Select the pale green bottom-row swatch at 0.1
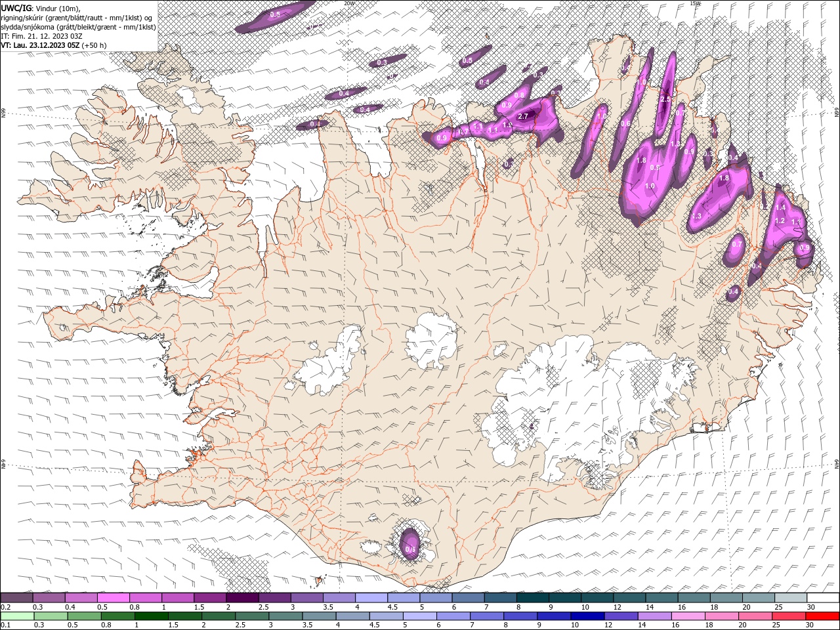The image size is (840, 630). pyautogui.click(x=17, y=616)
